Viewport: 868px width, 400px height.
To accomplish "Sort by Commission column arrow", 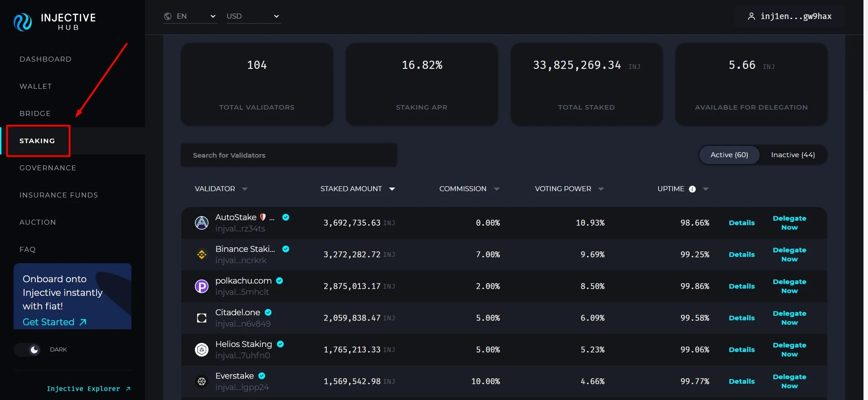I will coord(497,189).
